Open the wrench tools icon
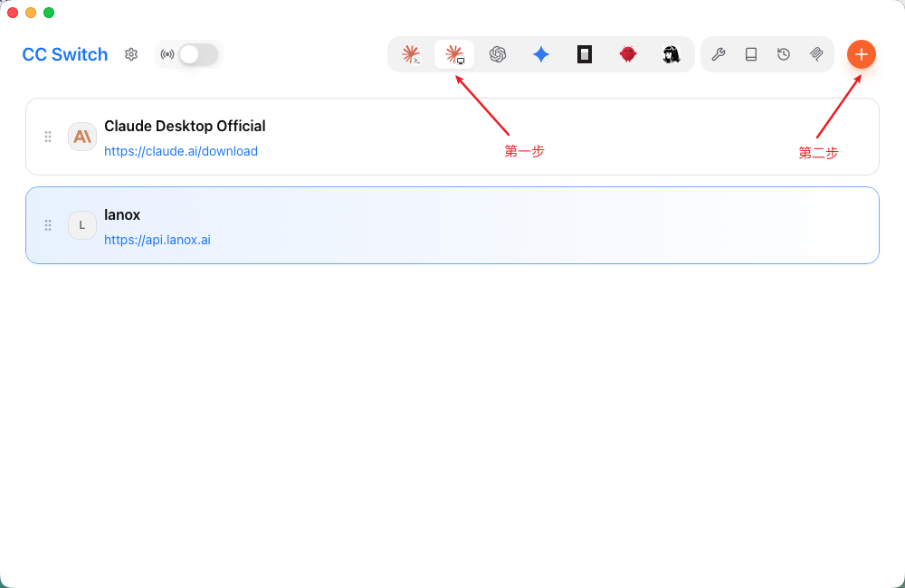Viewport: 905px width, 588px height. pos(718,54)
